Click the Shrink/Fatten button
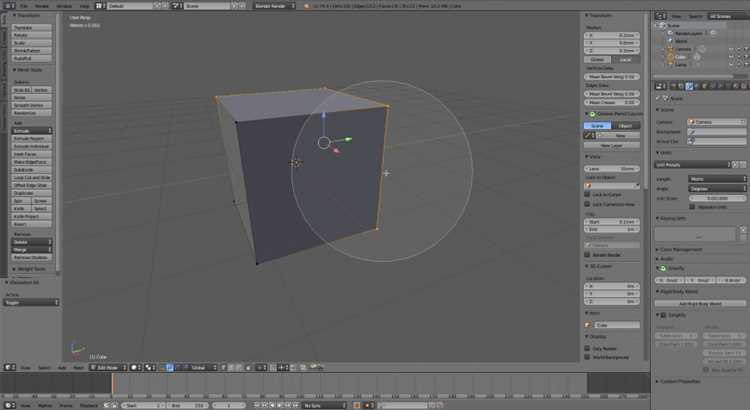This screenshot has height=410, width=750. (32, 51)
